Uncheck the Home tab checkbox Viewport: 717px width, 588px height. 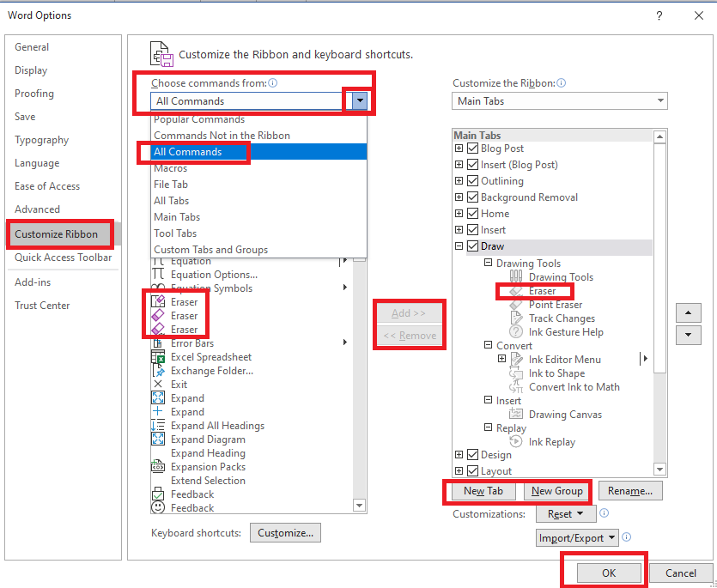[x=473, y=214]
